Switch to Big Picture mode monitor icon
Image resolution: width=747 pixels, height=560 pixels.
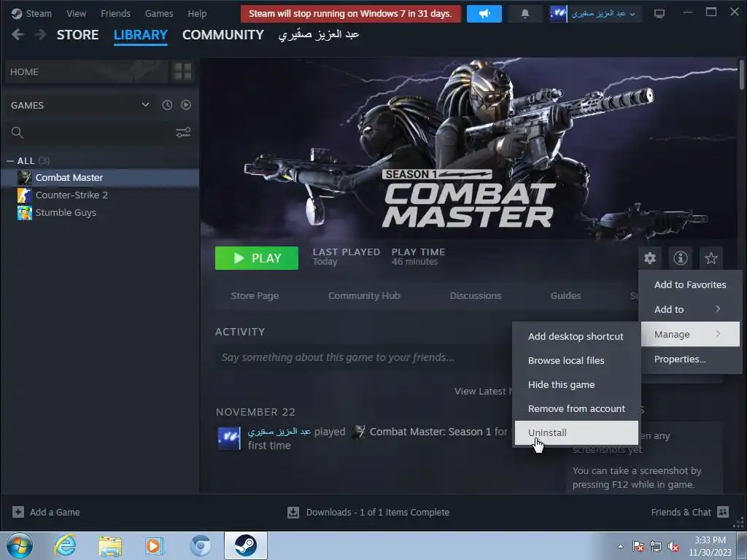coord(659,14)
